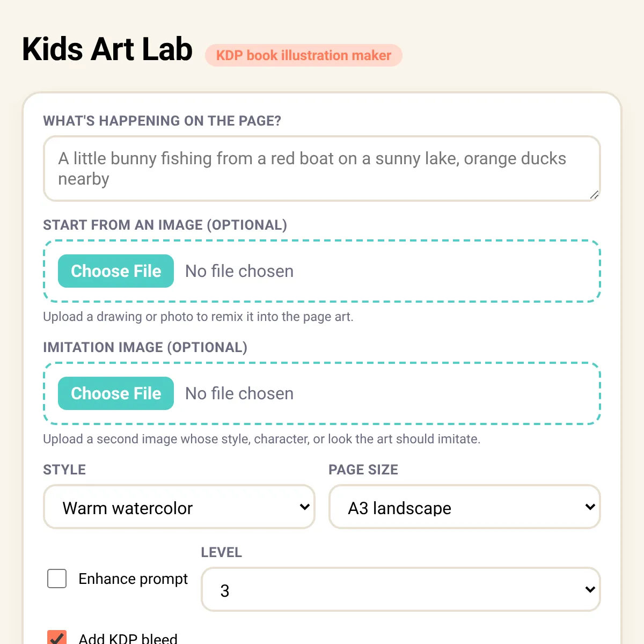This screenshot has width=644, height=644.
Task: Open the Style dropdown showing Warm watercolor
Action: click(179, 507)
